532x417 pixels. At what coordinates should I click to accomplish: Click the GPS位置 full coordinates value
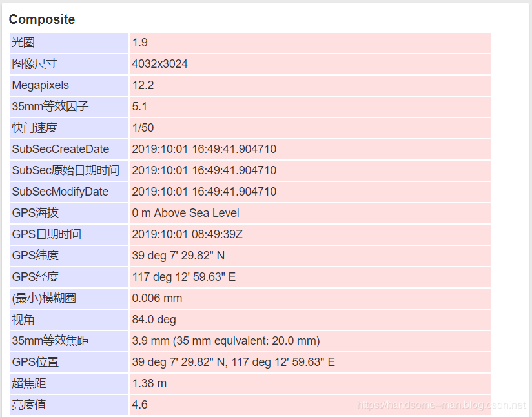tap(234, 362)
